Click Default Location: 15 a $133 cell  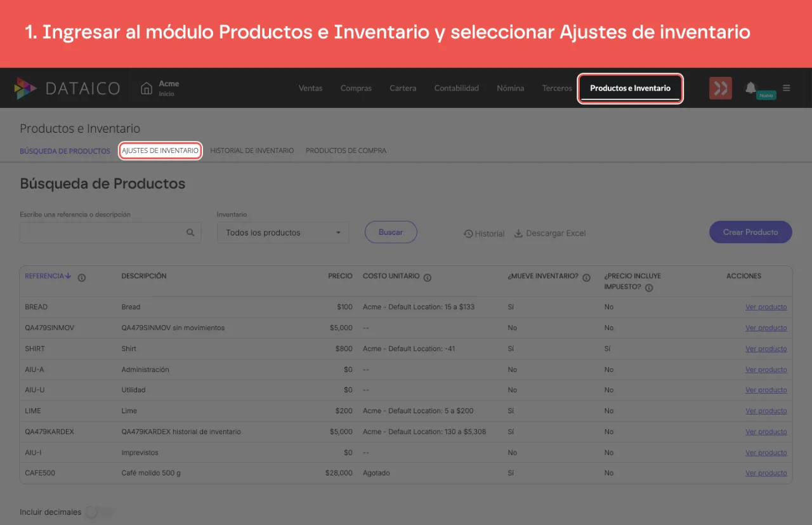(x=419, y=307)
